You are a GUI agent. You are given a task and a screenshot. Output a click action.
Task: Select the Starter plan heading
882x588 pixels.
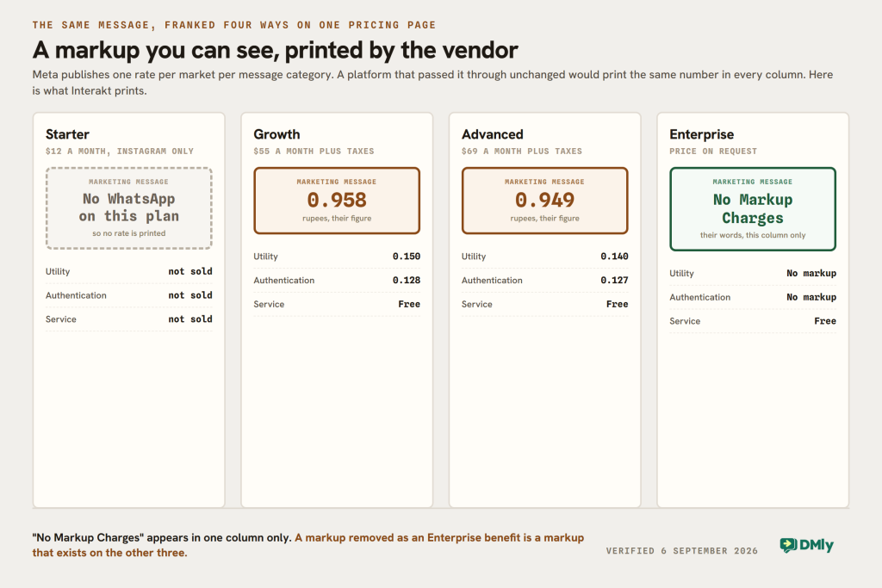pos(67,134)
